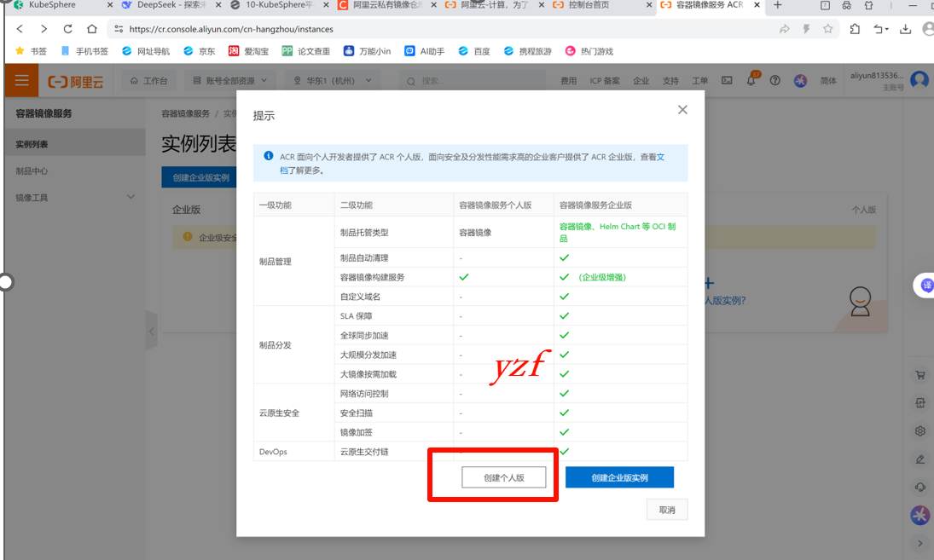Open the browser downloads icon
The image size is (934, 560).
(905, 29)
